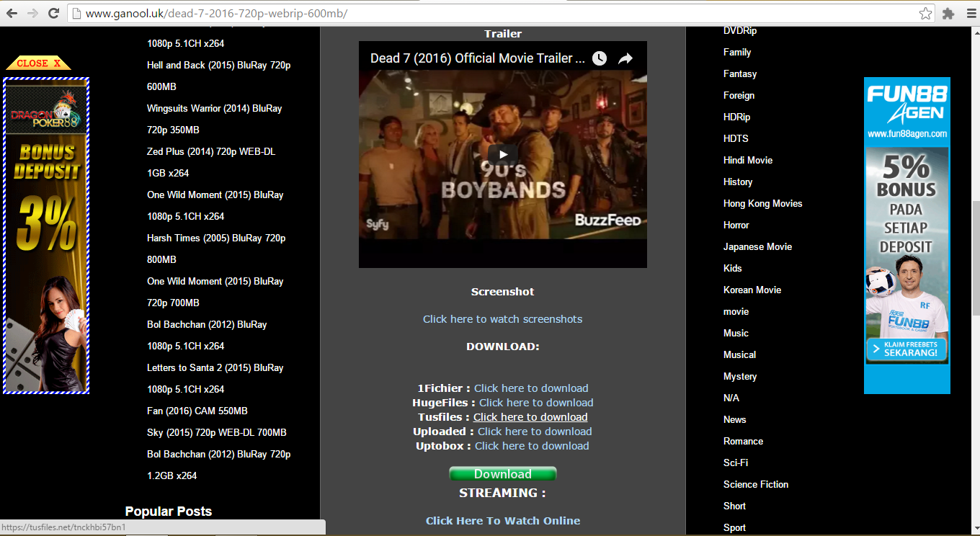This screenshot has width=980, height=536.
Task: Click the Popular Posts heading
Action: coord(169,512)
